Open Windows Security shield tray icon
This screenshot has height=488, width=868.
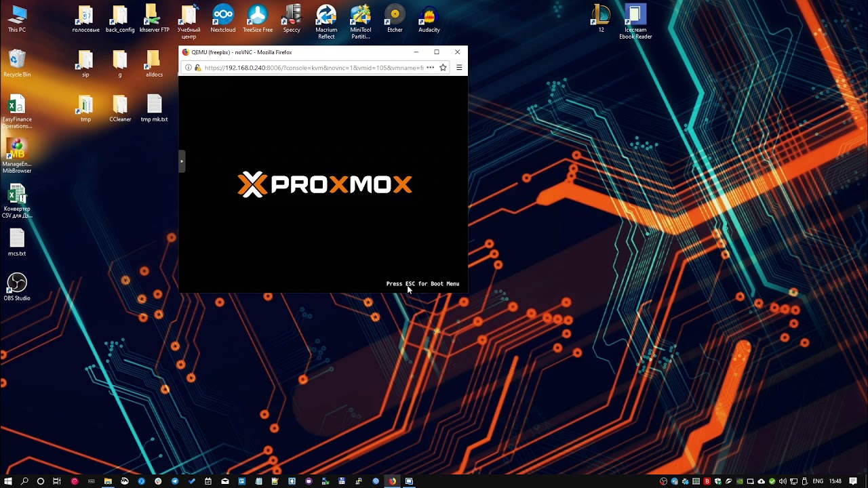pyautogui.click(x=718, y=481)
